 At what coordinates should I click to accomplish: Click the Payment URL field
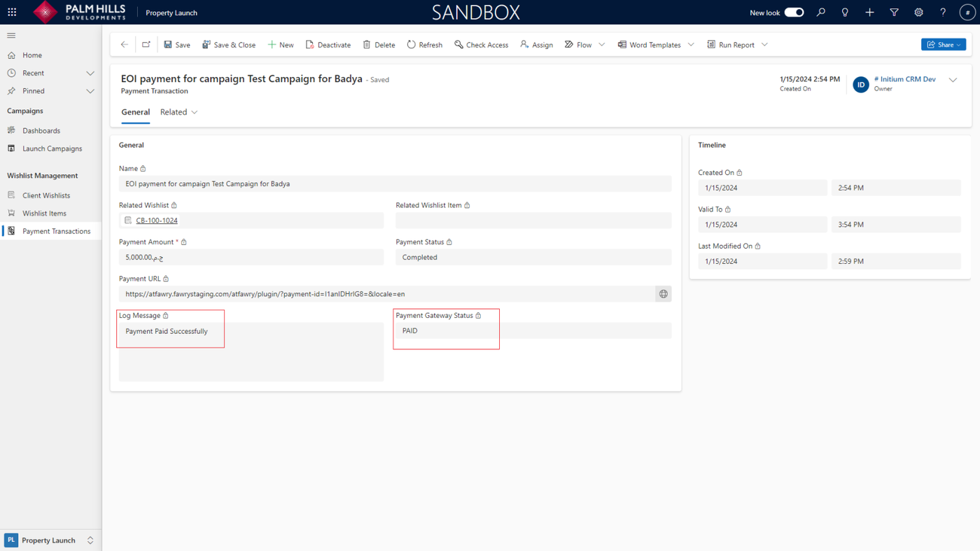386,294
